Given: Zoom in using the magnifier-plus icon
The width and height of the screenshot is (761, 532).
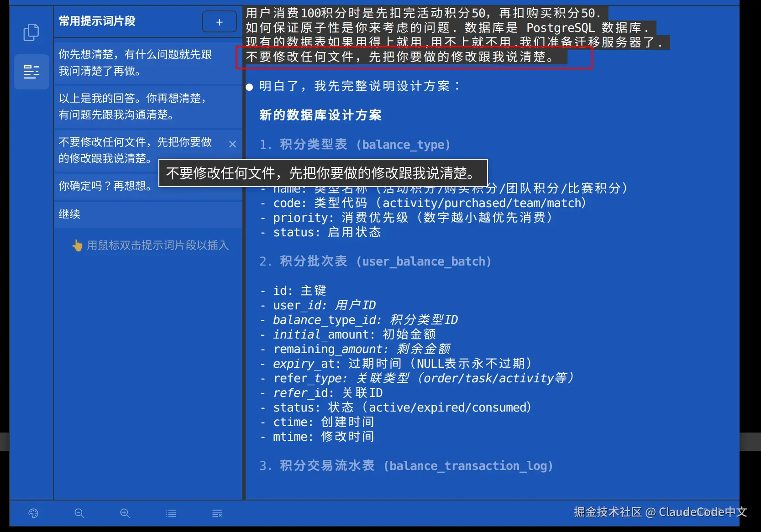Looking at the screenshot, I should click(125, 513).
